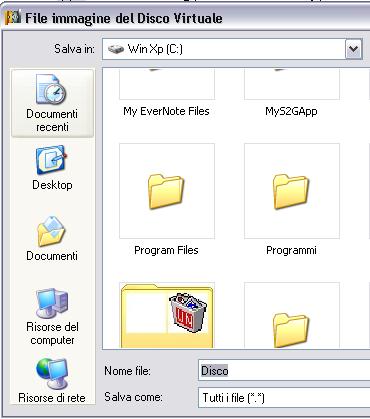Click the dialog's title bar icon
This screenshot has height=419, width=370.
(x=13, y=17)
